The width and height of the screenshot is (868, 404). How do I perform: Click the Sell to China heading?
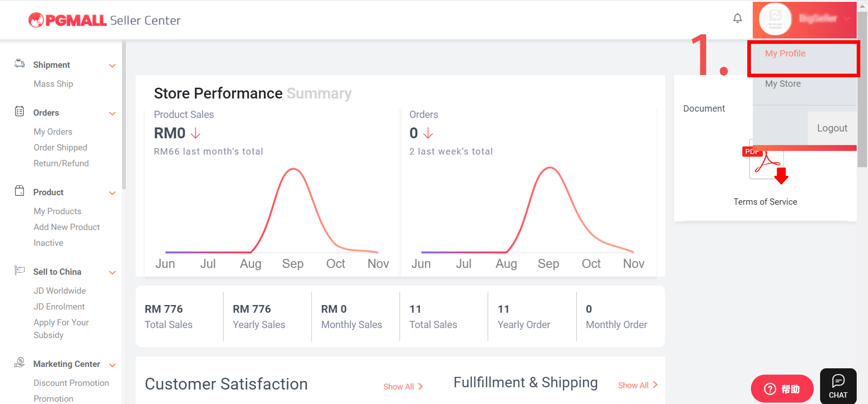pos(57,272)
